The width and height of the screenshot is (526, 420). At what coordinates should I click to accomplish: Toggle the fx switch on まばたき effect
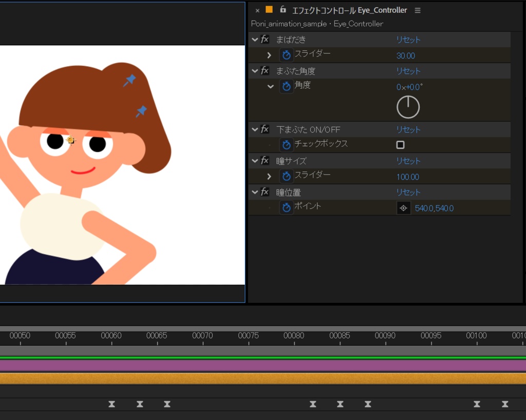tap(264, 39)
